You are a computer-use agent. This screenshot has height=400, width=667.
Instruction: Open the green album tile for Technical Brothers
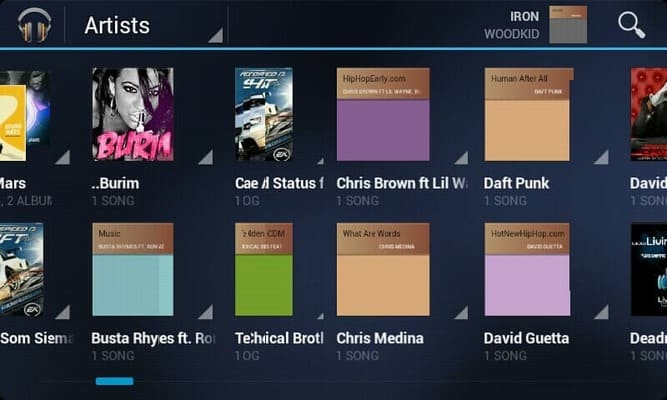pos(264,269)
